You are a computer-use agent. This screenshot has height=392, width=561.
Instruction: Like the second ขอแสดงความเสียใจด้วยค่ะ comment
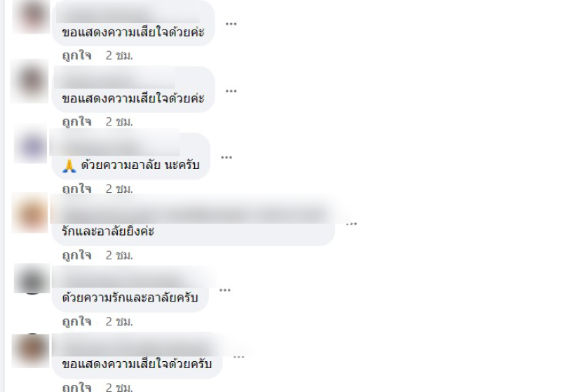(76, 121)
